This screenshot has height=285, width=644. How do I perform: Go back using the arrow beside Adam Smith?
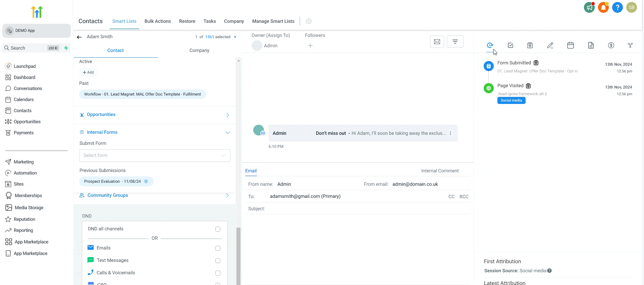(x=79, y=37)
